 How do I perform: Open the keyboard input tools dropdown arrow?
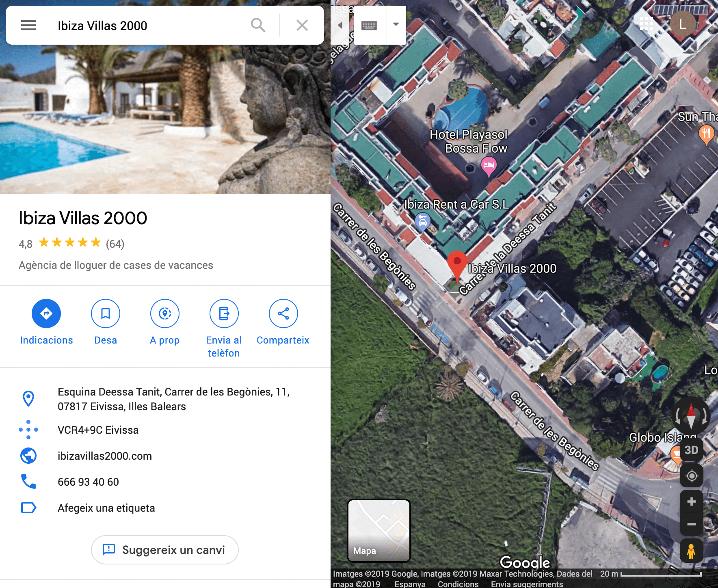pyautogui.click(x=396, y=25)
